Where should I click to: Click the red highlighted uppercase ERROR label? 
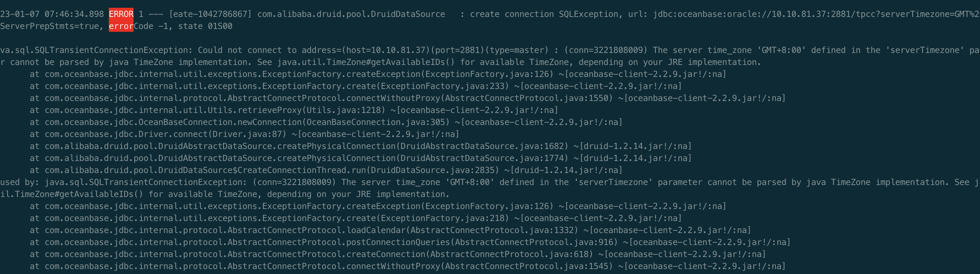coord(121,14)
